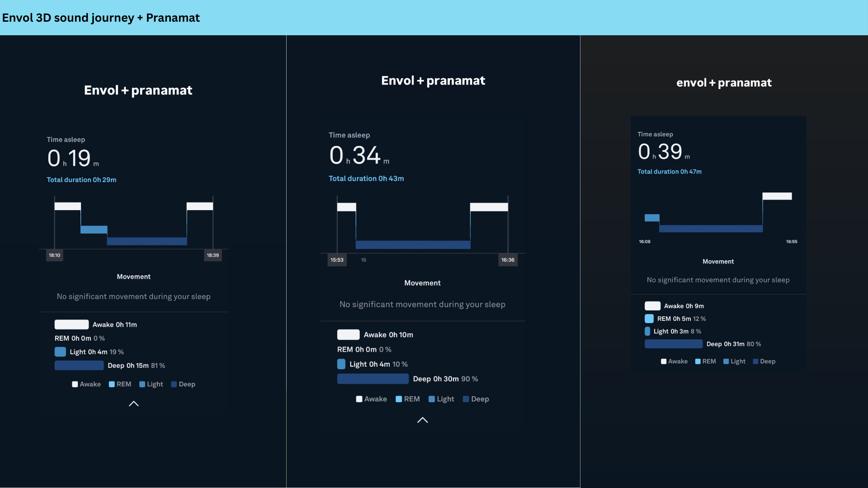The width and height of the screenshot is (868, 488).
Task: Click the Light 0h 4m 19% swatch
Action: point(60,352)
